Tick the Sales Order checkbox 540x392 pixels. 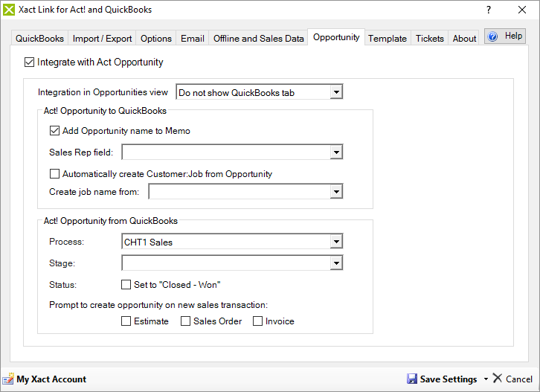[186, 321]
